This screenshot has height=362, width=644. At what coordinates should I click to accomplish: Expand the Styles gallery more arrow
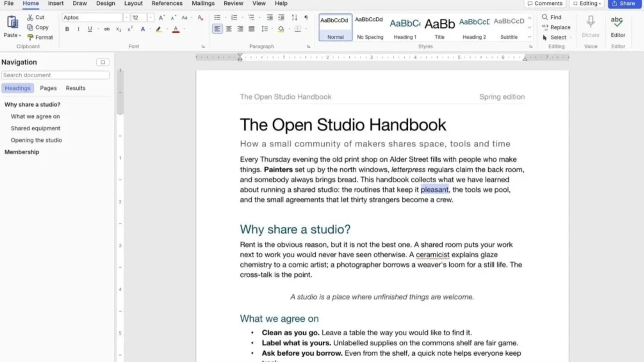pyautogui.click(x=530, y=37)
